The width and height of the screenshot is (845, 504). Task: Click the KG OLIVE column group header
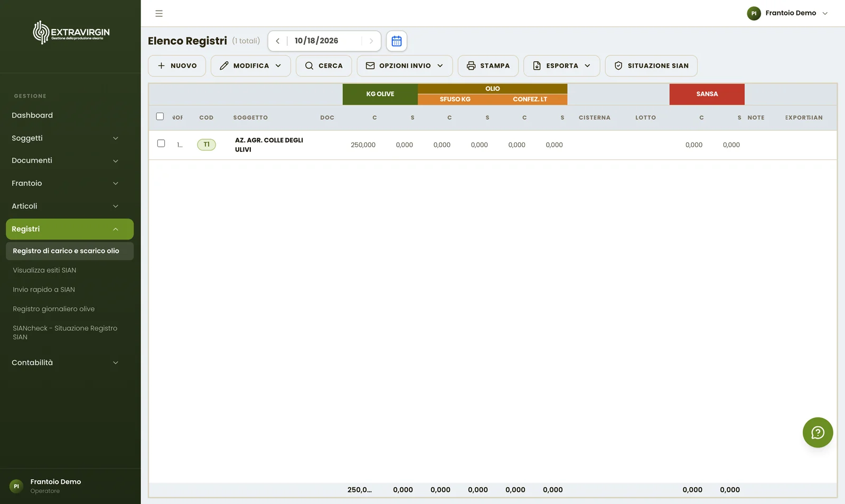point(380,94)
